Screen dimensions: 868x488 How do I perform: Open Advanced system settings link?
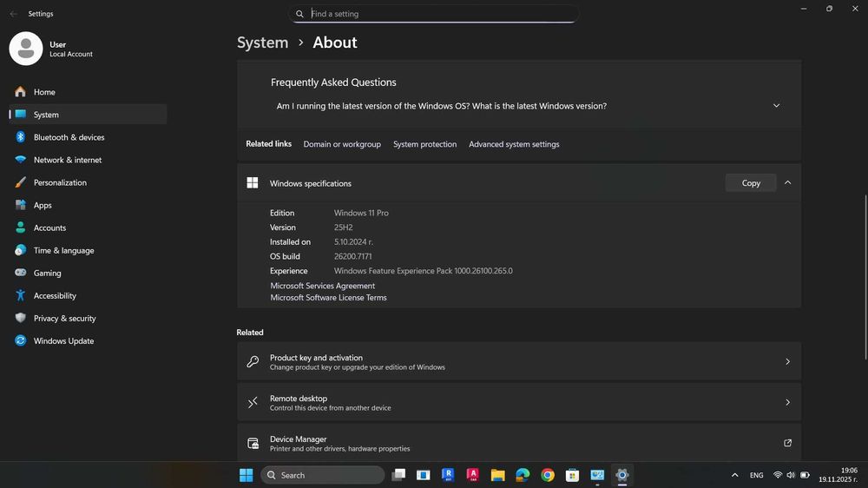click(514, 144)
